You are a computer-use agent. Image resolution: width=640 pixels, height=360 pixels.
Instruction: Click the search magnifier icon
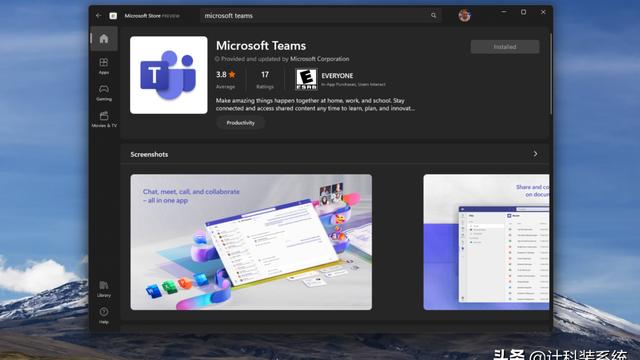pyautogui.click(x=433, y=16)
